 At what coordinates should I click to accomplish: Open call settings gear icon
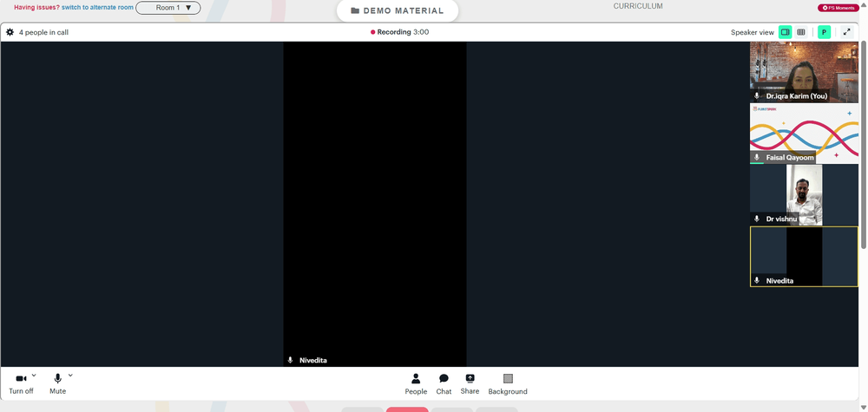pyautogui.click(x=10, y=32)
